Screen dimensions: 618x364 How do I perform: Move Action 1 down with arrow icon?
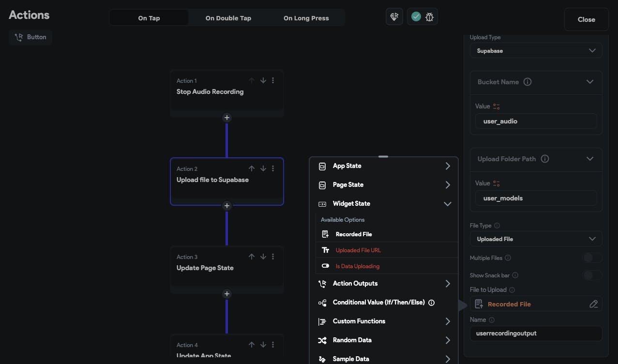click(x=263, y=80)
